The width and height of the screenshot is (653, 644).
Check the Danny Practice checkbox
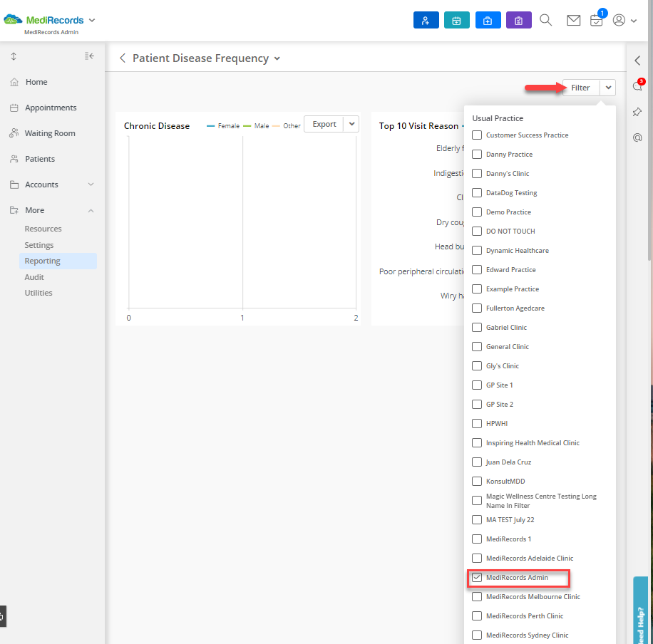477,154
